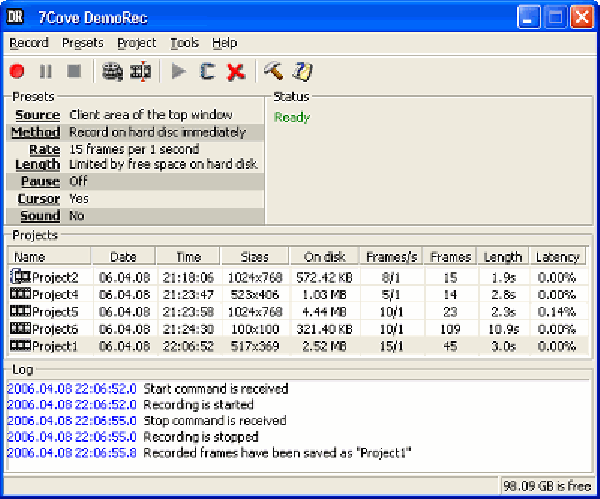Click the pause recording toolbar button
This screenshot has height=499, width=600.
[x=45, y=71]
